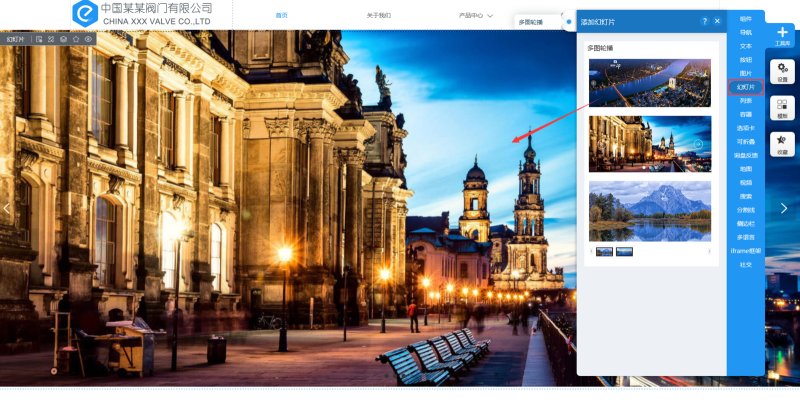
Task: Open the 模板 templates panel
Action: pyautogui.click(x=782, y=107)
